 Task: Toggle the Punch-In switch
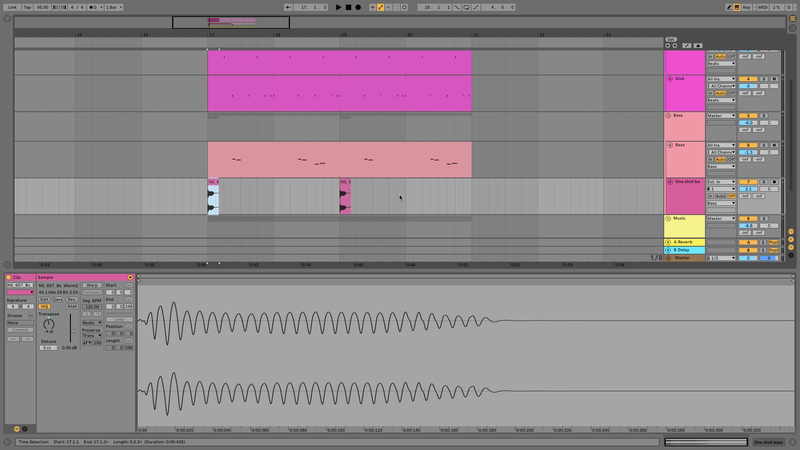click(x=457, y=7)
